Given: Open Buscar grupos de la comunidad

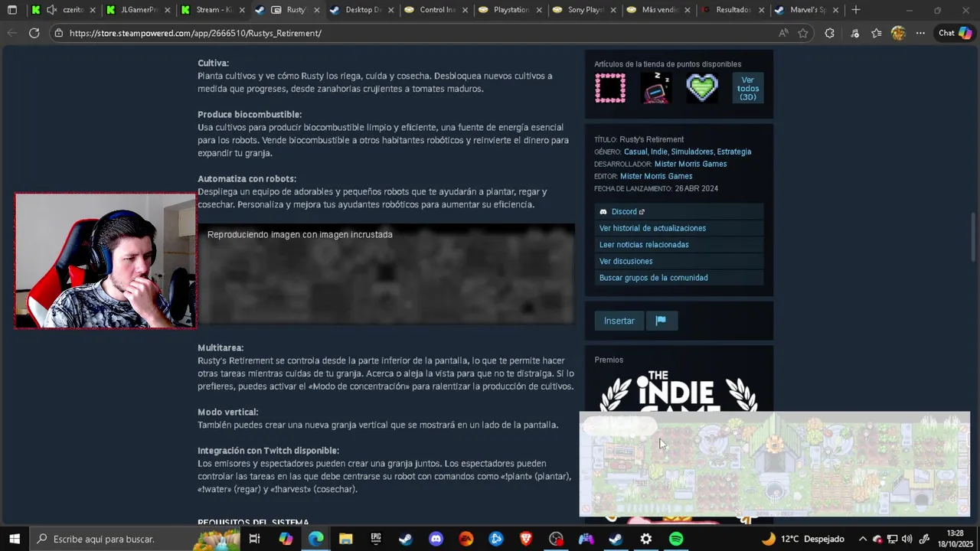Looking at the screenshot, I should pos(679,278).
